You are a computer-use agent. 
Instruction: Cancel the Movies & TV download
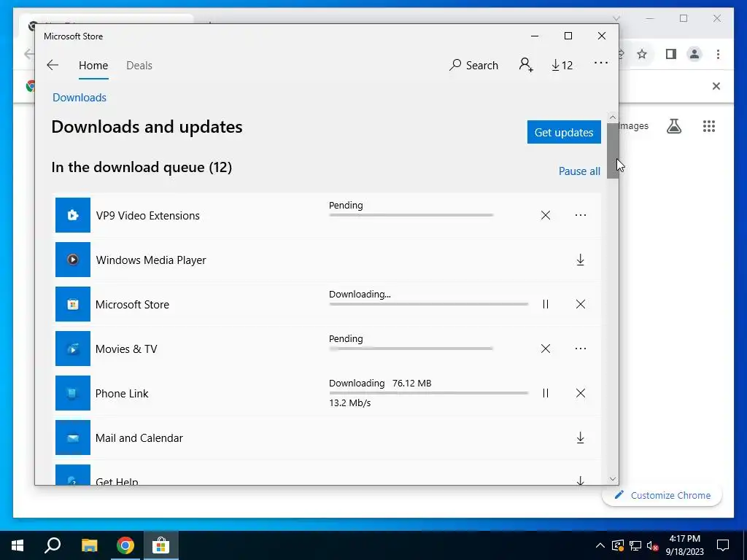click(x=546, y=349)
